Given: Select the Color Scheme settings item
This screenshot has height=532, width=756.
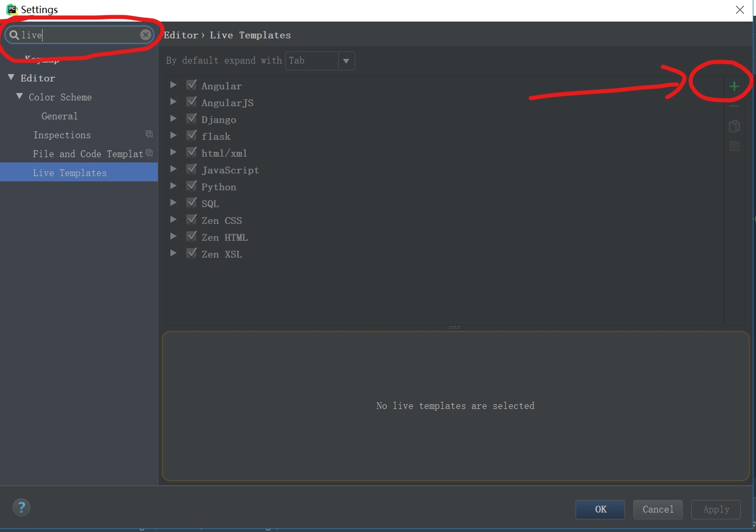Looking at the screenshot, I should (60, 97).
